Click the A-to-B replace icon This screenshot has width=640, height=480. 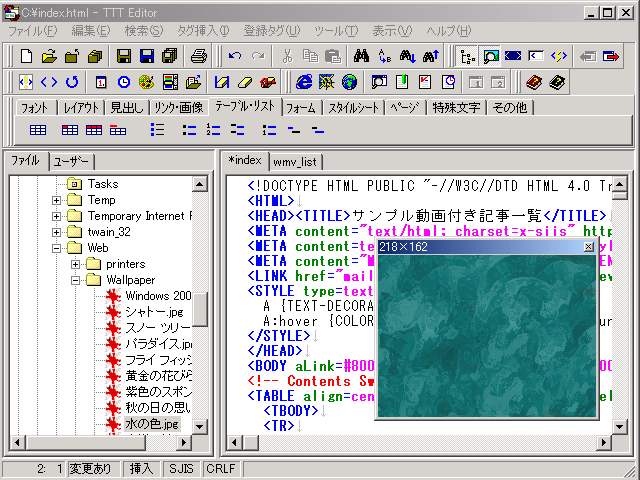tap(384, 56)
